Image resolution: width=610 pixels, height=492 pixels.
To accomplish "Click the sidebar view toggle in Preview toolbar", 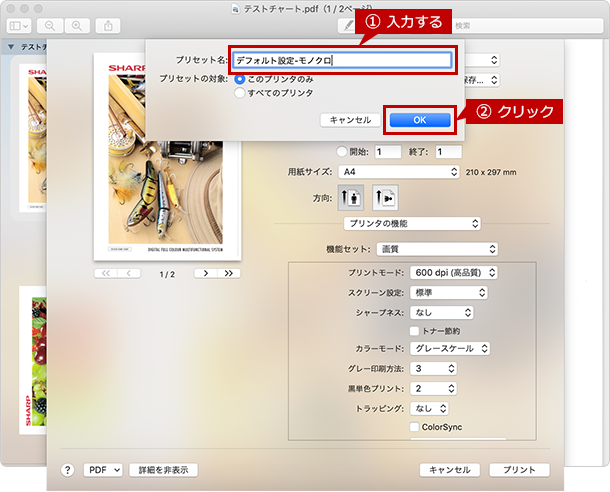I will 19,26.
